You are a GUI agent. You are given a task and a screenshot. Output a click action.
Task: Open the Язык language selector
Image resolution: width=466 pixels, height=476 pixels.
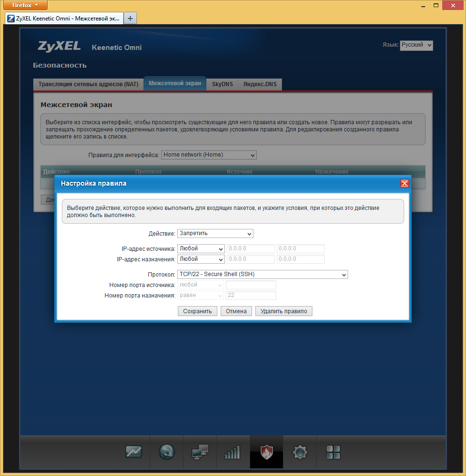point(416,45)
